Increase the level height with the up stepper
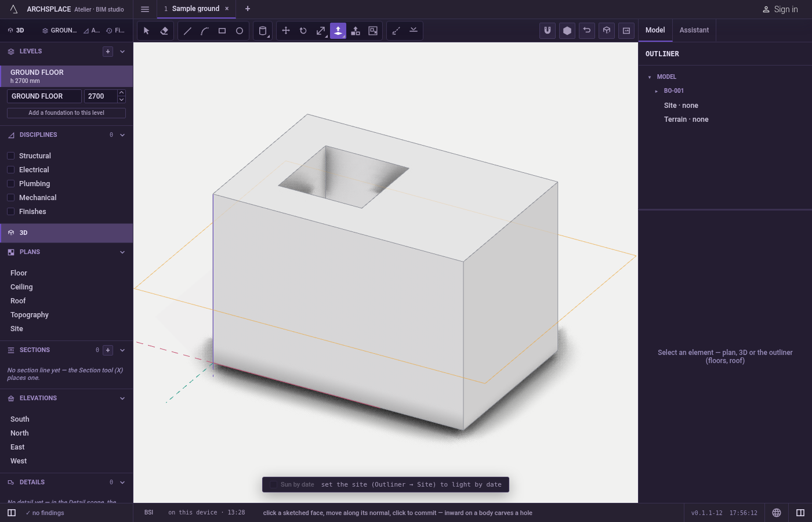 (121, 93)
